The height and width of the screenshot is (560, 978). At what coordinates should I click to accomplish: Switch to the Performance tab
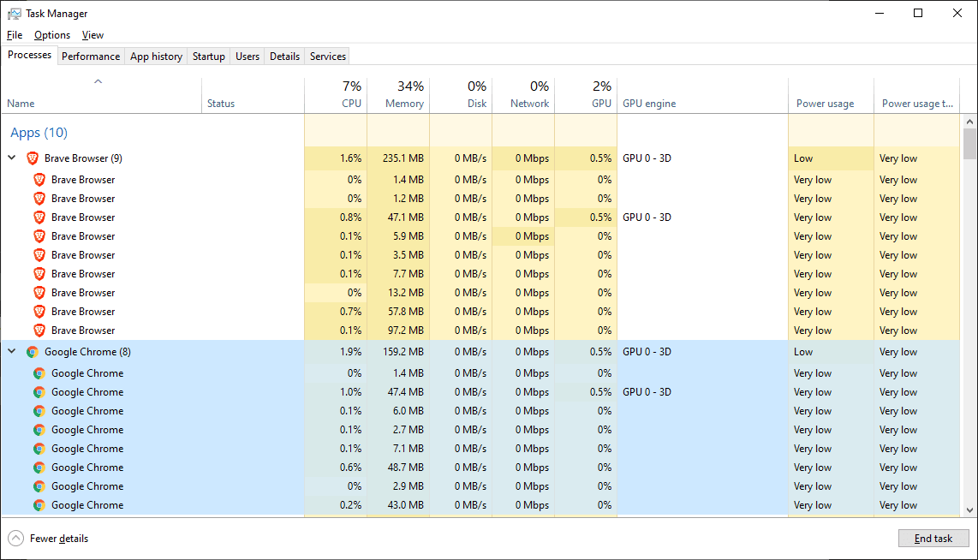click(91, 57)
